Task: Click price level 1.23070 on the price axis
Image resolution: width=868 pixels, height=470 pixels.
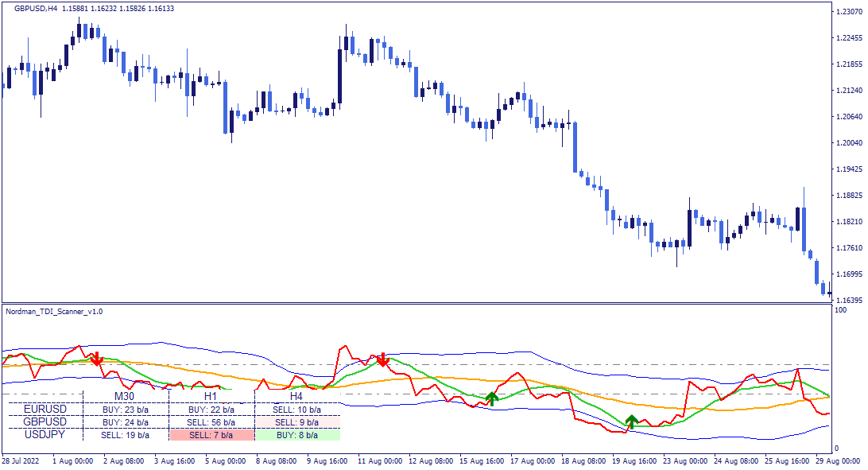Action: [x=849, y=12]
